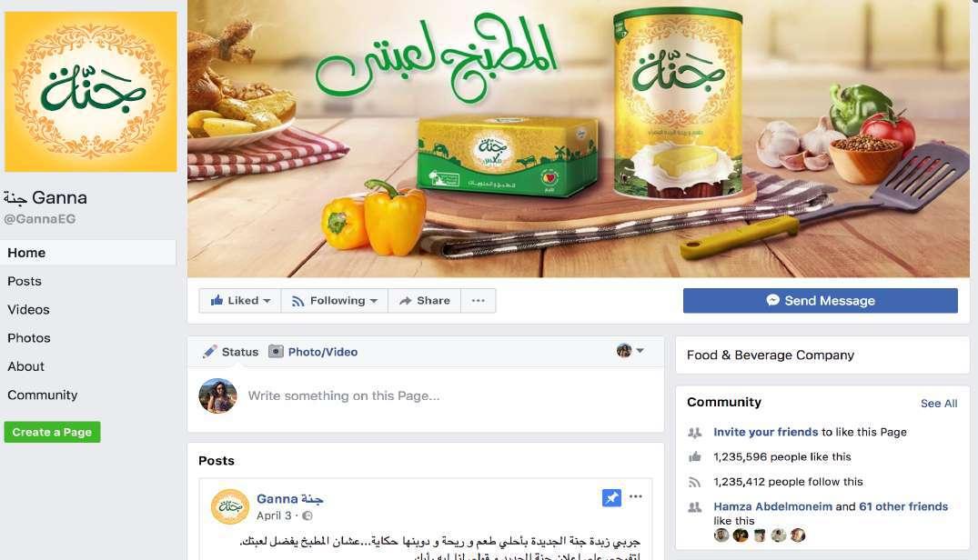Open See All community link
This screenshot has width=978, height=560.
939,403
